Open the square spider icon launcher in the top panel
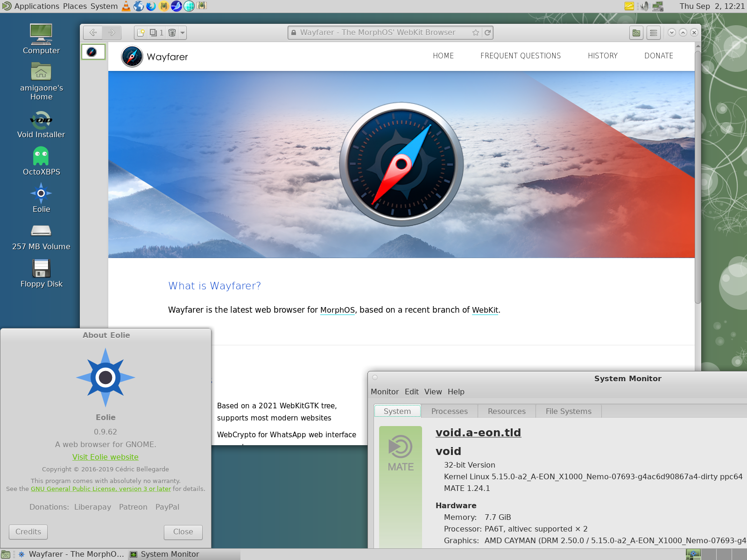Viewport: 747px width, 560px height. click(202, 6)
